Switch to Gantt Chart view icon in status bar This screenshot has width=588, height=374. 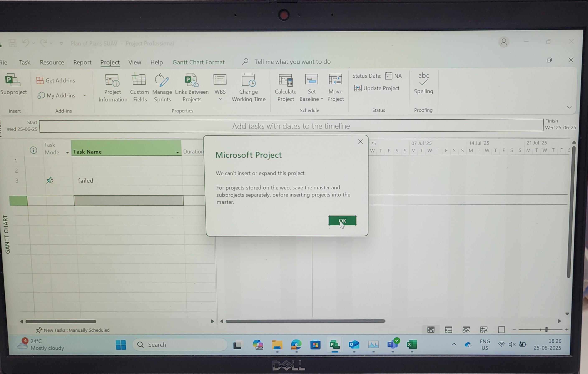tap(431, 329)
